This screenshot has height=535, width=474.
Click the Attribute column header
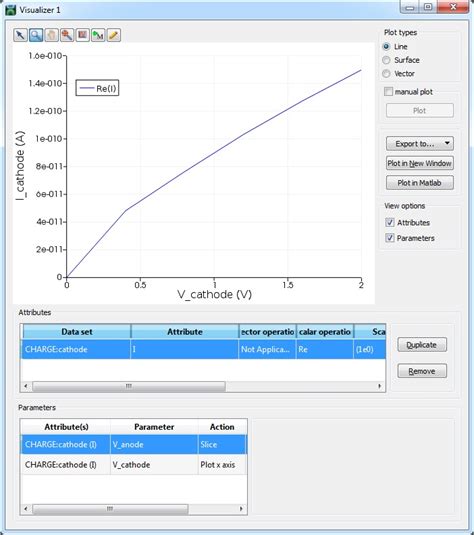185,332
